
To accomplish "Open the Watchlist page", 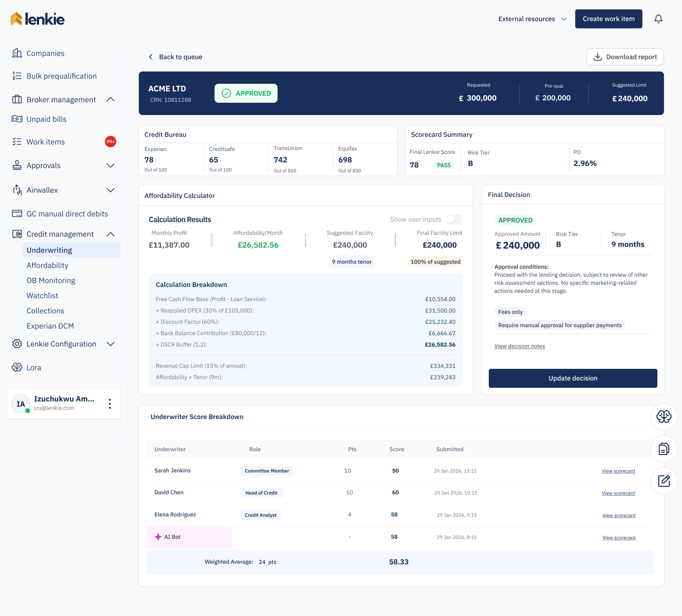I will click(x=42, y=295).
